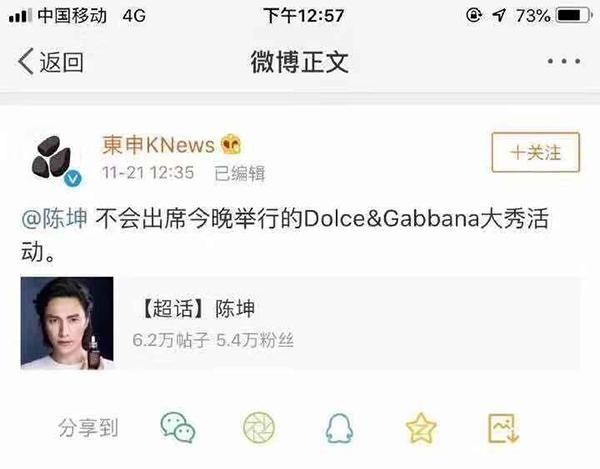
Task: Tap the 東申KNews username
Action: (x=158, y=145)
